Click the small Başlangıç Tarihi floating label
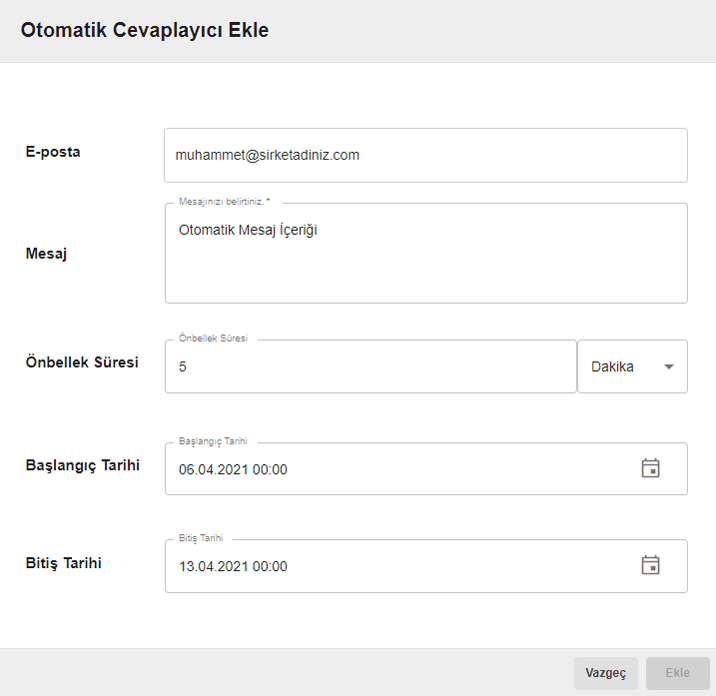This screenshot has width=716, height=696. (213, 441)
